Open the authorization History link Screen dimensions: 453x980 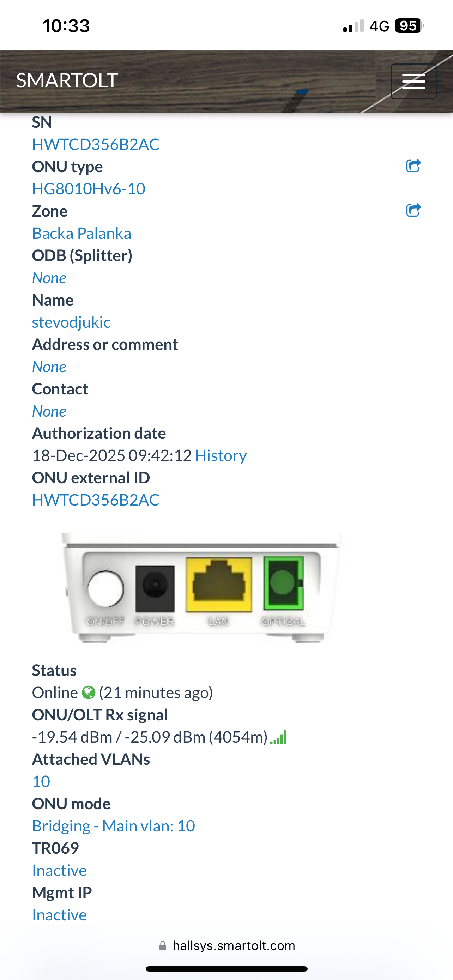point(221,455)
